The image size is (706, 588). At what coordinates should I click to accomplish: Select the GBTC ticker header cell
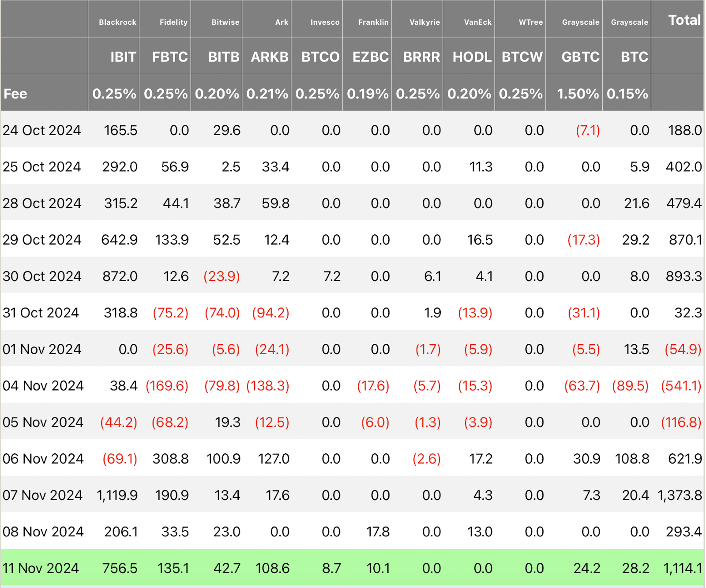coord(580,57)
